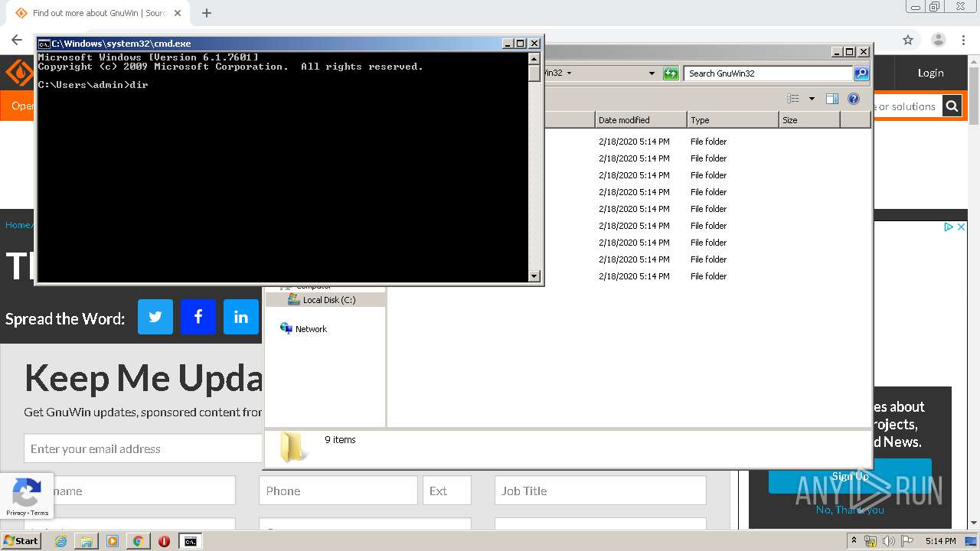
Task: Open reCAPTCHA Privacy link
Action: point(15,513)
